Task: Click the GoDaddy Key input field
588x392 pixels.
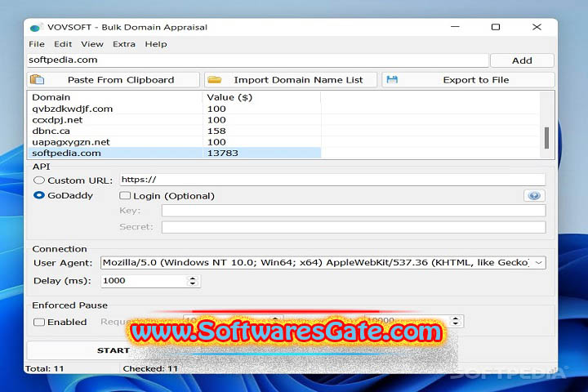Action: pyautogui.click(x=354, y=211)
